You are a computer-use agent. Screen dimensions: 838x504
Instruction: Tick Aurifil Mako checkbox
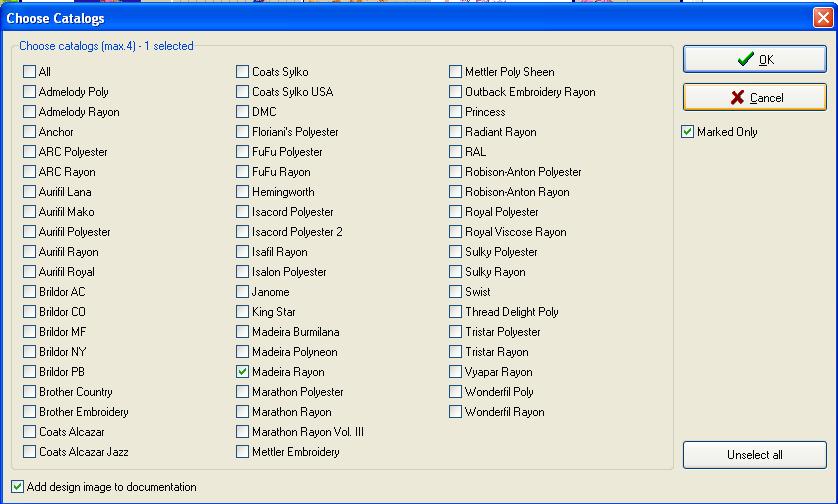(29, 212)
